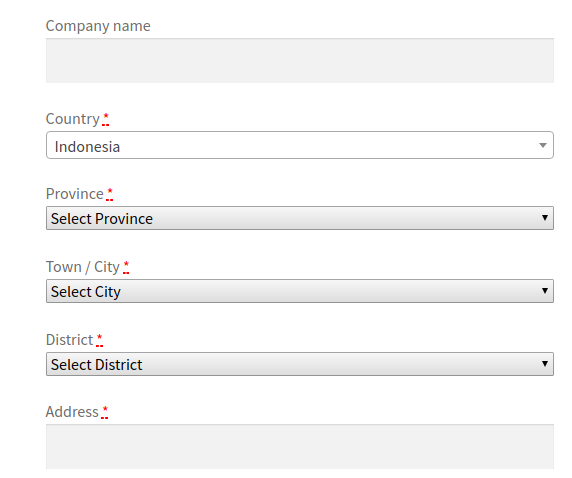
Task: Click the Country label text
Action: click(x=73, y=119)
